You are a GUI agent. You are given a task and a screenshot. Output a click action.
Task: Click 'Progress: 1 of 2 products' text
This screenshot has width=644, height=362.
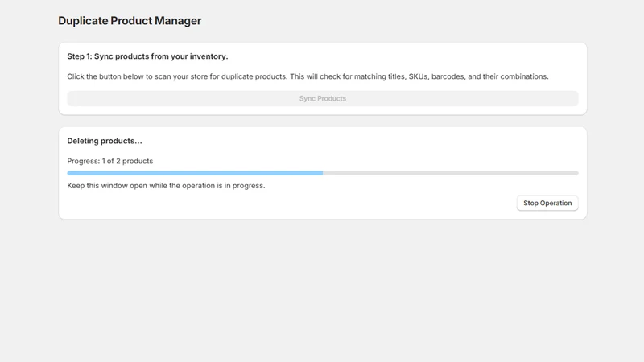(110, 161)
